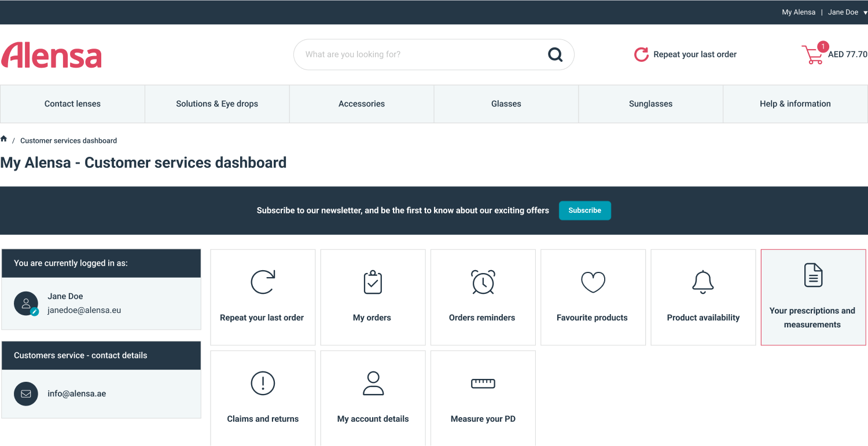
Task: Click the janedoe@alensa.eu email text
Action: pos(84,310)
